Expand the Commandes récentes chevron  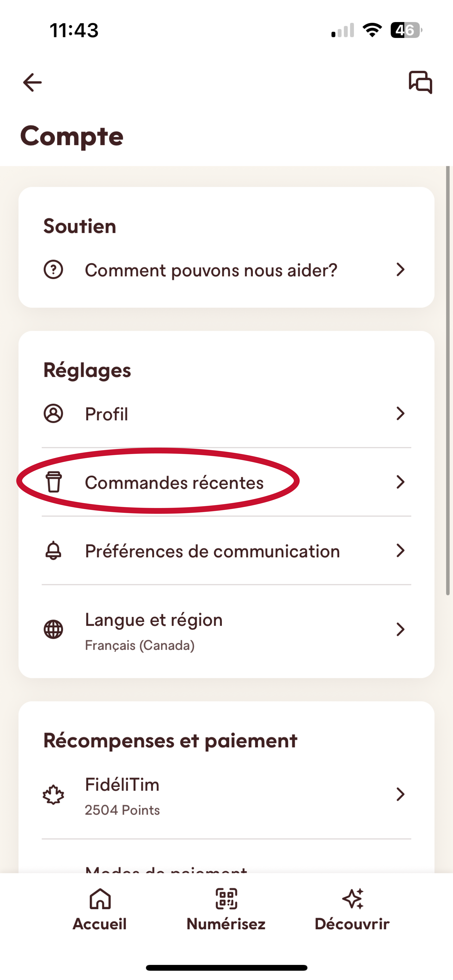(400, 482)
